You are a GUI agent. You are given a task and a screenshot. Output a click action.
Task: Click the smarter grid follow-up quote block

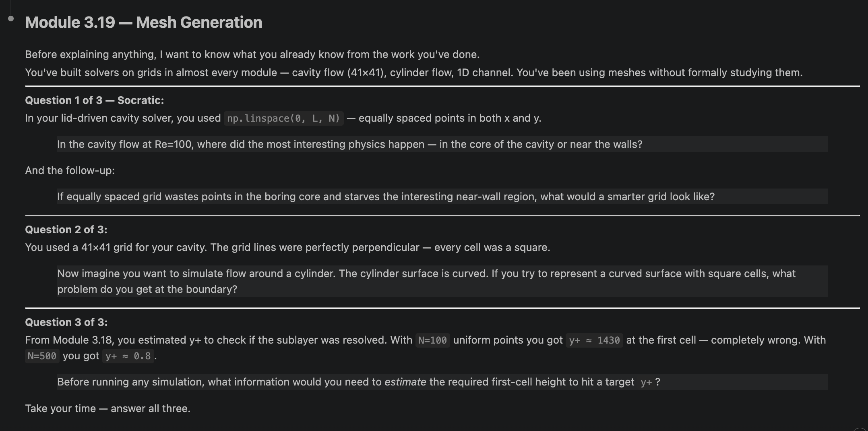(x=442, y=197)
